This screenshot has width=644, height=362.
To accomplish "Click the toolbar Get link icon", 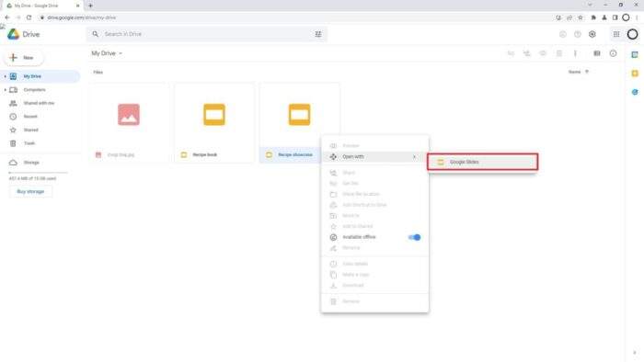I will pyautogui.click(x=511, y=53).
